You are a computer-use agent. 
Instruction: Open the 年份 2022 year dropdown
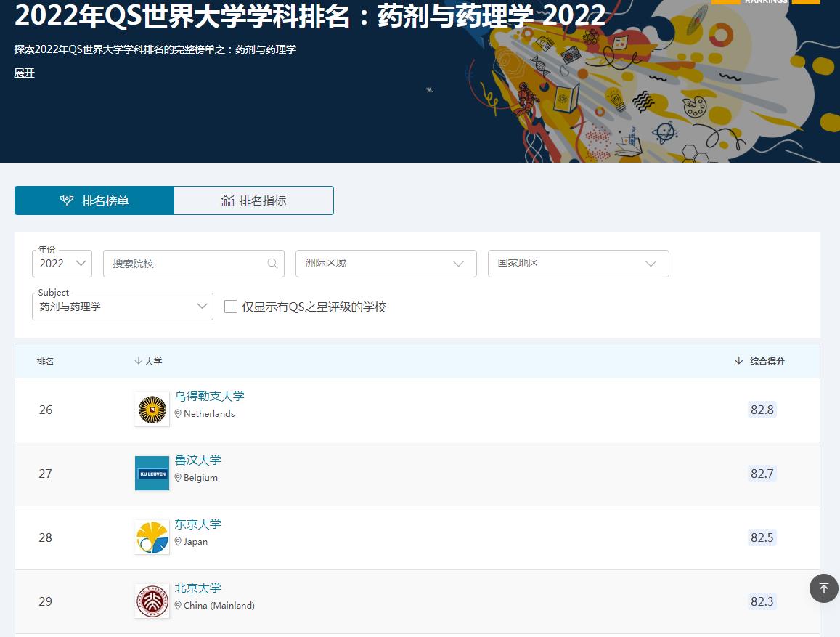(x=62, y=264)
